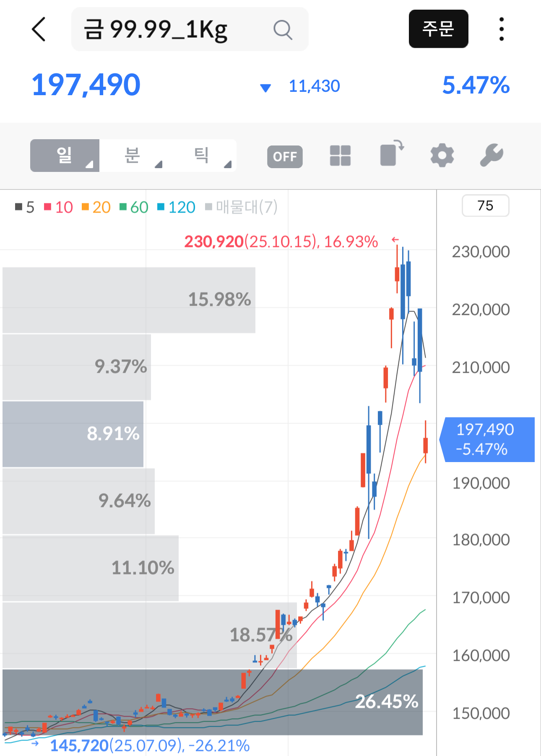Tap the rotate screen icon
The height and width of the screenshot is (756, 541).
[x=391, y=154]
